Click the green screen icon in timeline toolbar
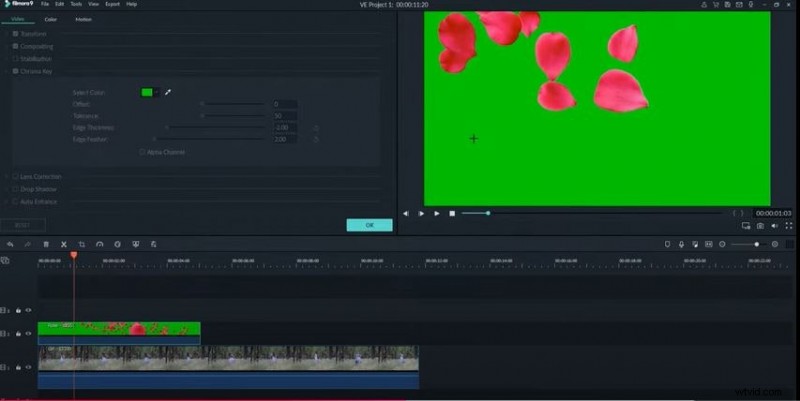 tap(135, 244)
